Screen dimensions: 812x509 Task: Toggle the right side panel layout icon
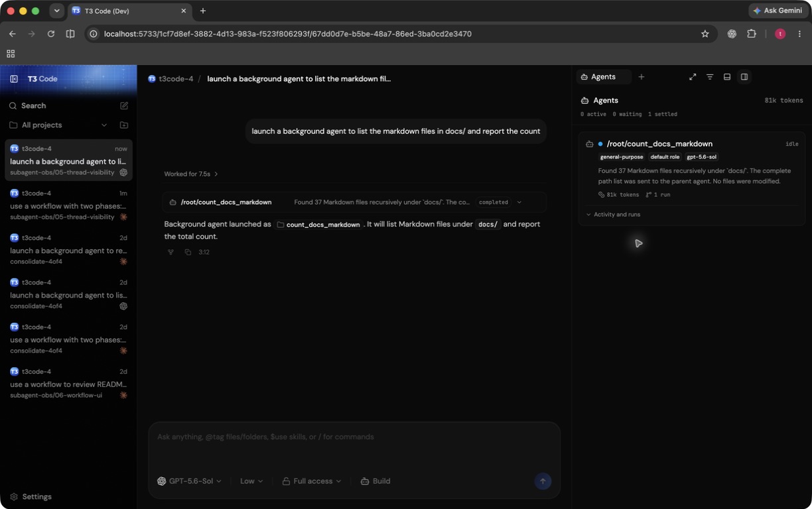click(744, 77)
